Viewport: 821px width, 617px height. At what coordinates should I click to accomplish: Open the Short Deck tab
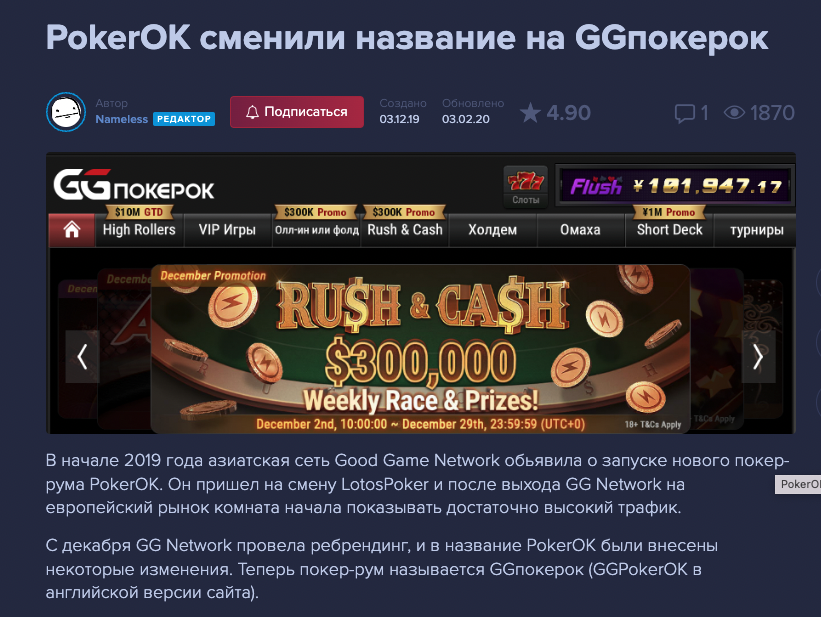point(670,229)
